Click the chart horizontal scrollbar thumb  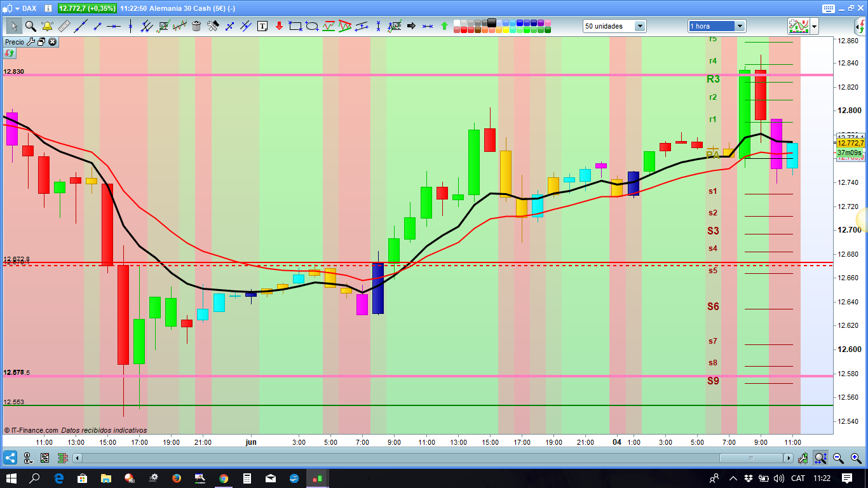pyautogui.click(x=752, y=457)
